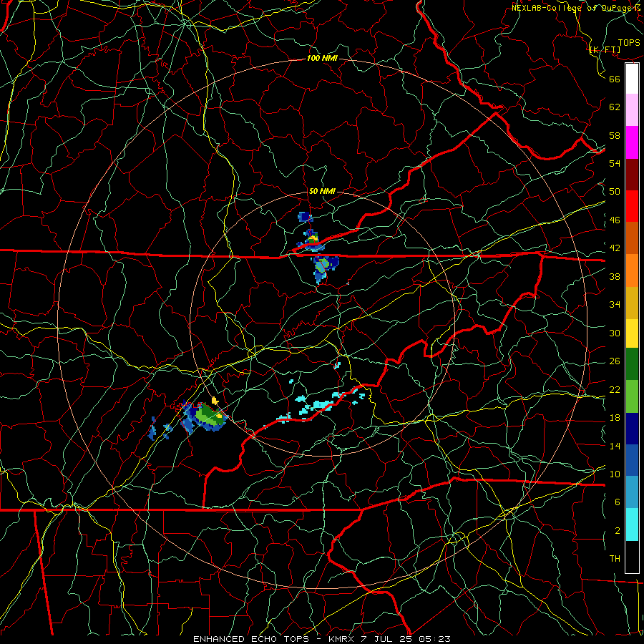Click the 50 NMI range ring label
Image resolution: width=644 pixels, height=644 pixels.
[322, 191]
